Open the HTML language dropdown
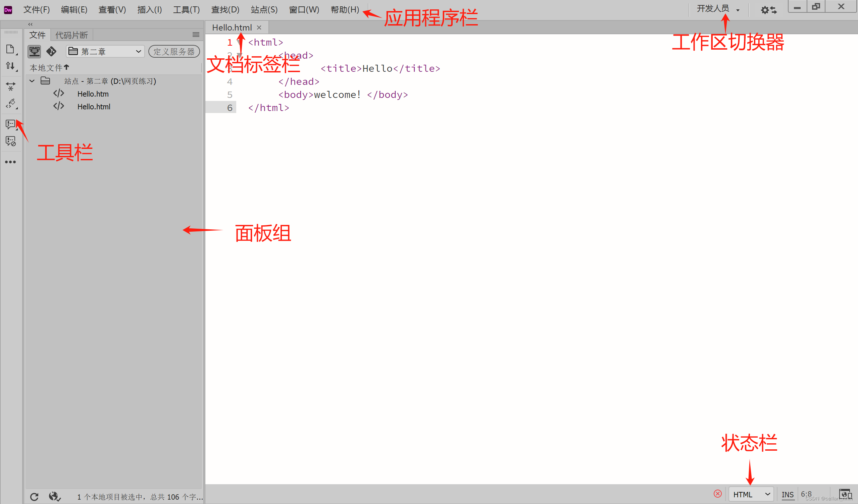The width and height of the screenshot is (858, 504). pyautogui.click(x=751, y=495)
